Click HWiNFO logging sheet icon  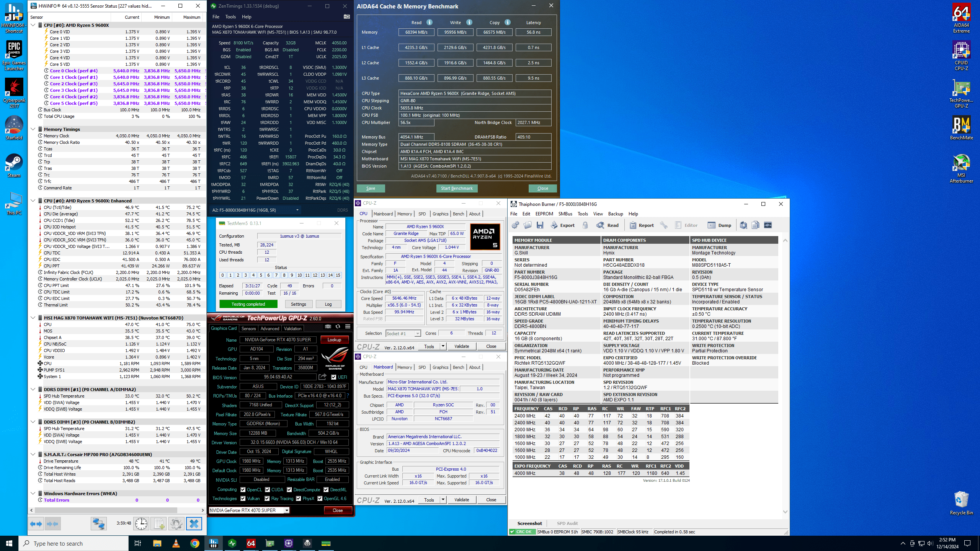pyautogui.click(x=159, y=523)
